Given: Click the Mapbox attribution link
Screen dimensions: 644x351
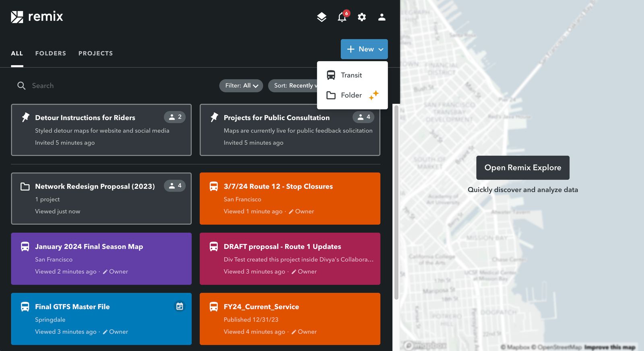Looking at the screenshot, I should point(515,347).
